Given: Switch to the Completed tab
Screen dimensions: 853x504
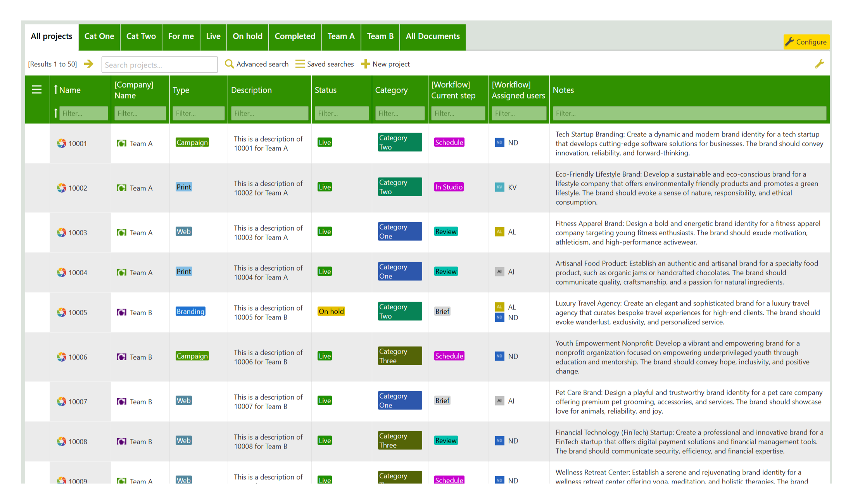Looking at the screenshot, I should pyautogui.click(x=295, y=36).
